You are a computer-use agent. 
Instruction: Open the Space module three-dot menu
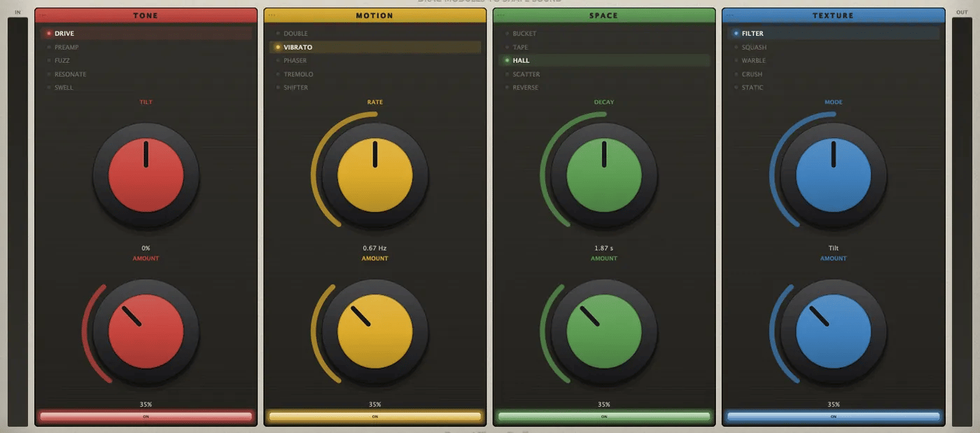click(x=501, y=15)
